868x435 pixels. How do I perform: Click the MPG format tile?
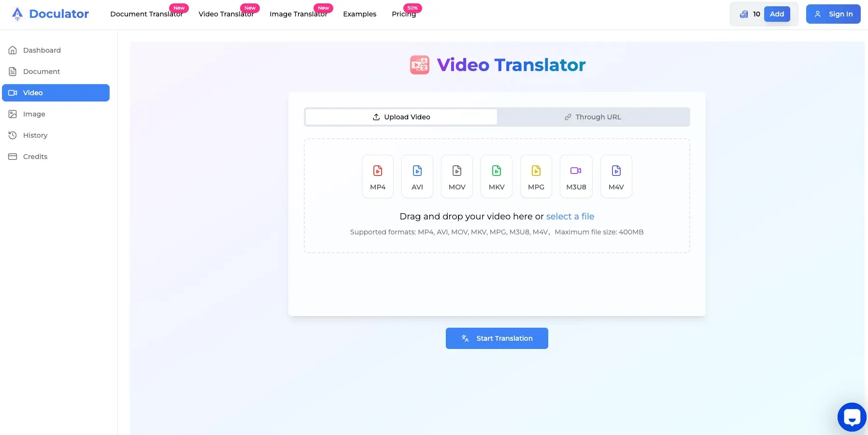tap(536, 176)
